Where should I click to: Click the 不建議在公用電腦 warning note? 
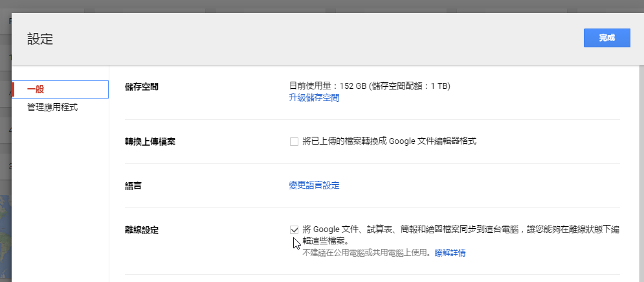366,253
